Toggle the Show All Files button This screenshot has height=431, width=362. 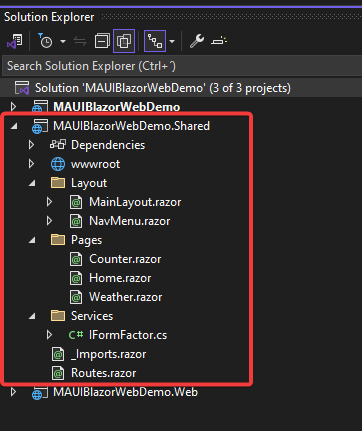click(x=124, y=41)
